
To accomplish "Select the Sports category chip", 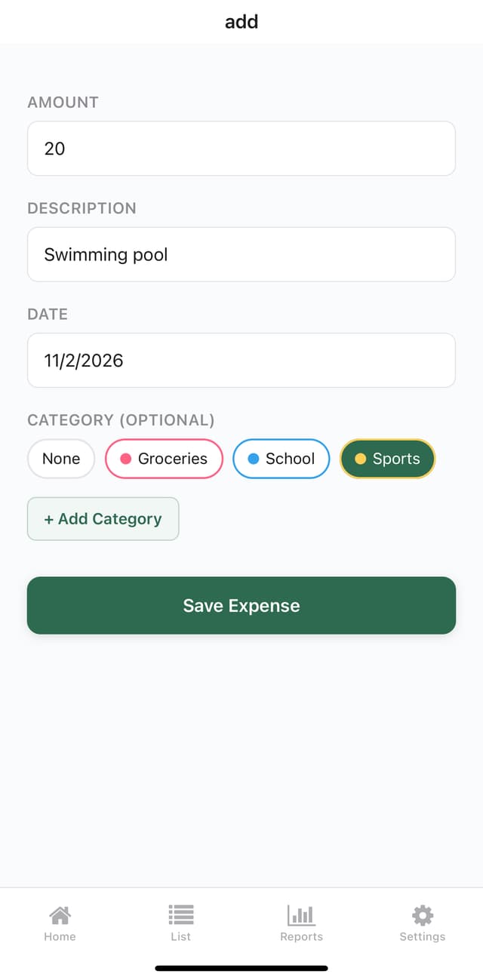I will tap(387, 459).
